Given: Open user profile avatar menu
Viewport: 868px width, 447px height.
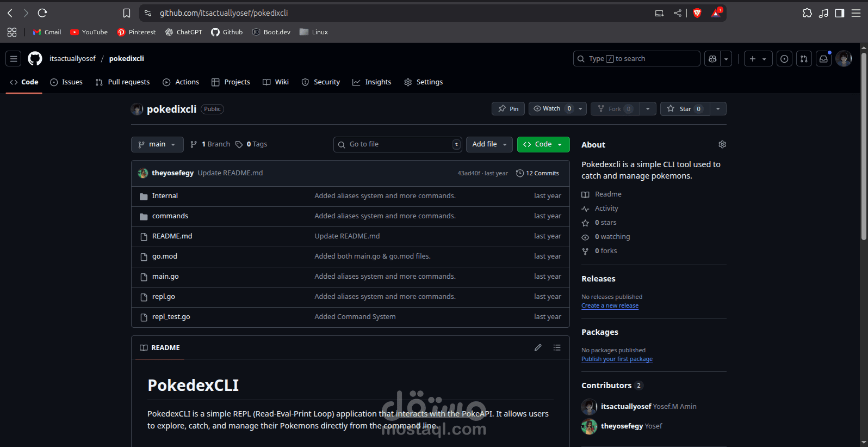Looking at the screenshot, I should click(x=844, y=59).
